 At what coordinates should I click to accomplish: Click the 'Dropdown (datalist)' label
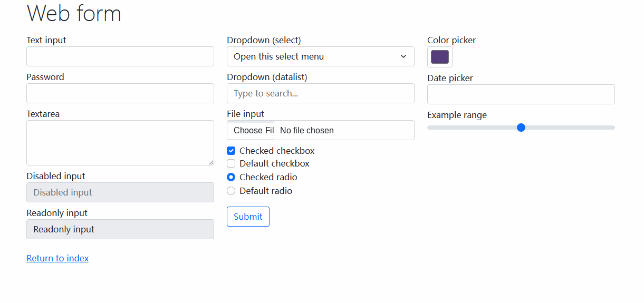(x=267, y=77)
